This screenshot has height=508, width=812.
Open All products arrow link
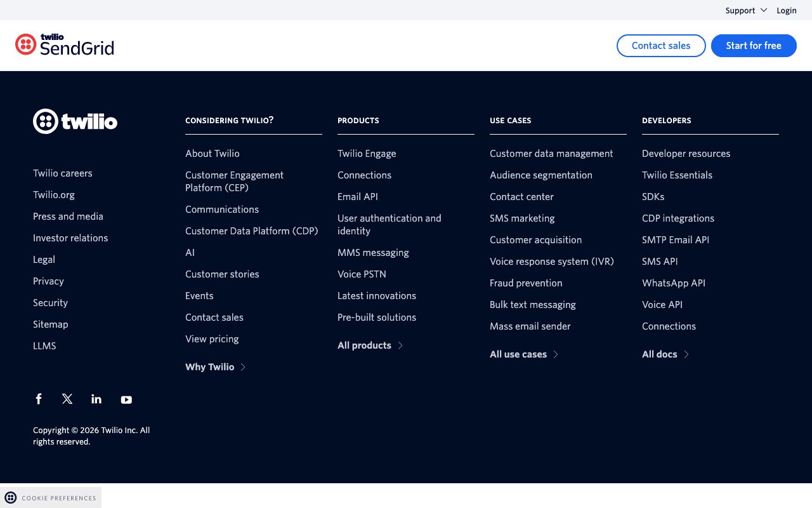(370, 345)
